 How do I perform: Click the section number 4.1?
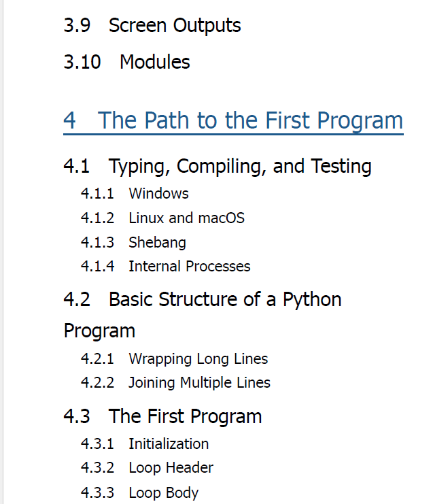(76, 167)
